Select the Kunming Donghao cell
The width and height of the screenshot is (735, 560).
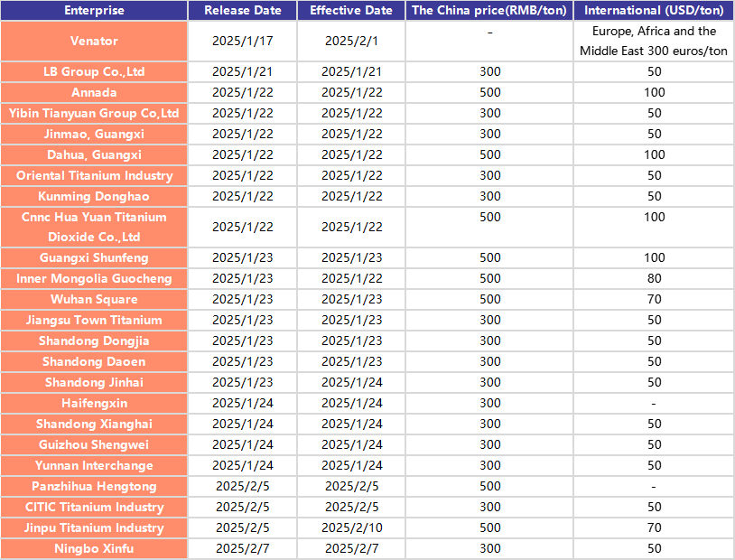(x=94, y=196)
